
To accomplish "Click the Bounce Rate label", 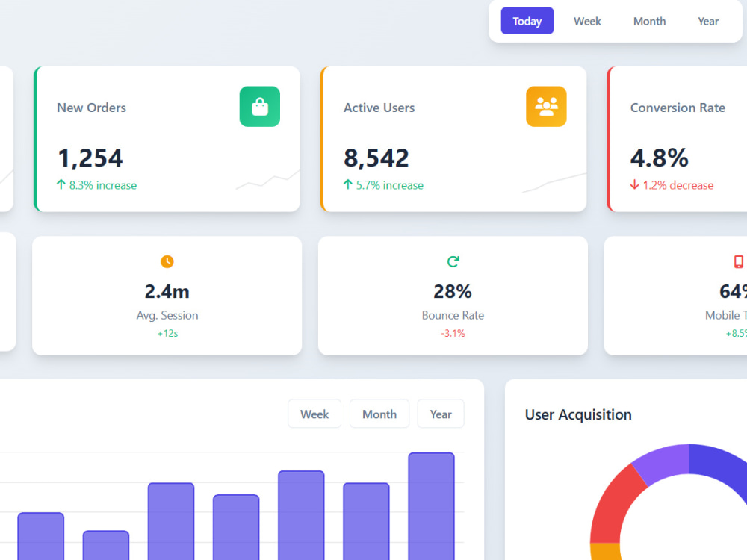I will pyautogui.click(x=453, y=315).
